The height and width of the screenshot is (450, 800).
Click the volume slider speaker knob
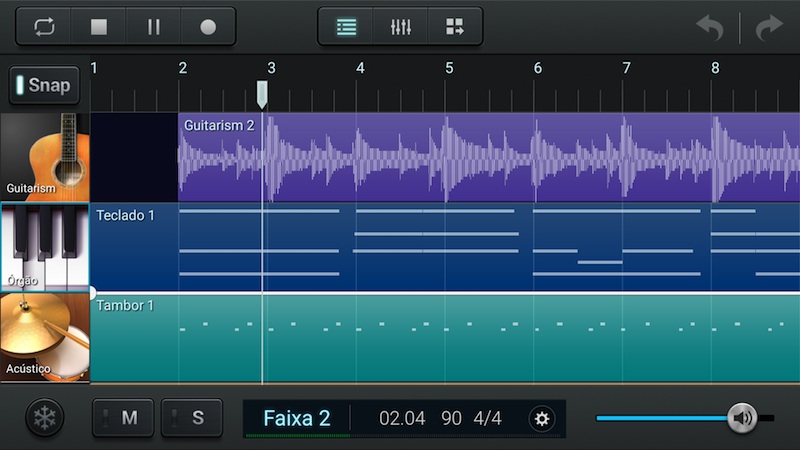[x=742, y=418]
